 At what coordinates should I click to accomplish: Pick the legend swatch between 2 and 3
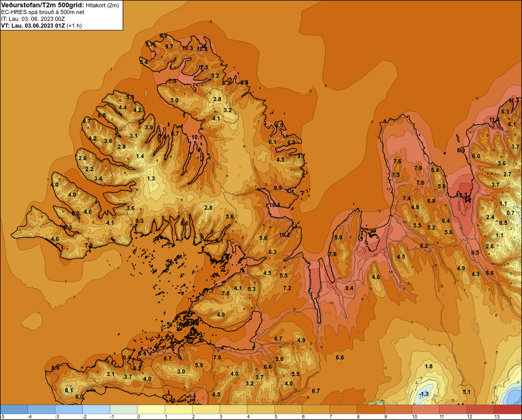click(206, 409)
